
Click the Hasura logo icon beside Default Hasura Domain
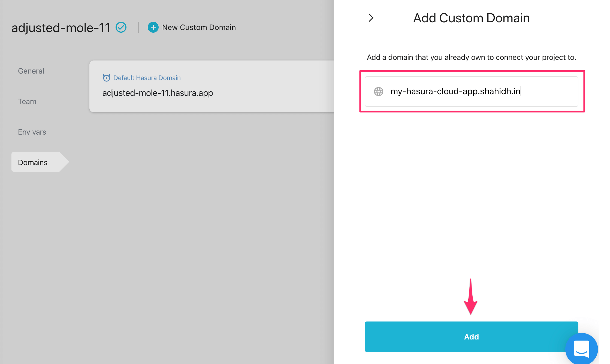pyautogui.click(x=106, y=78)
